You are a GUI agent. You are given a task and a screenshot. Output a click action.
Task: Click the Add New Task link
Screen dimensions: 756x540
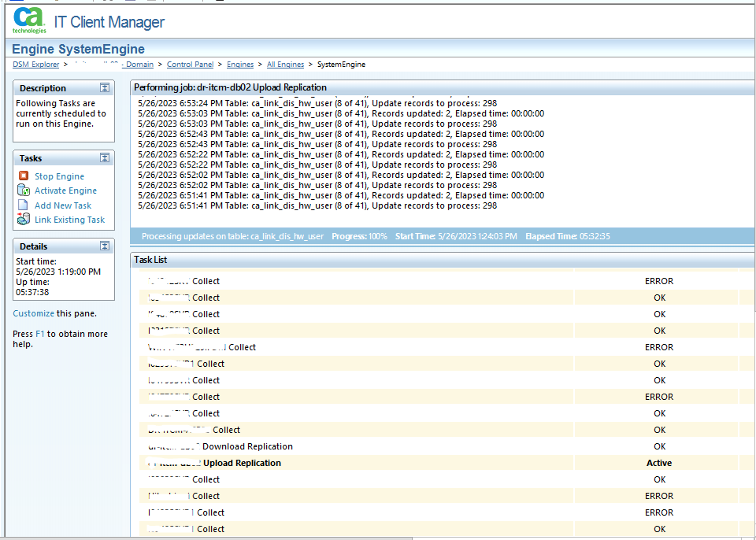click(x=63, y=205)
